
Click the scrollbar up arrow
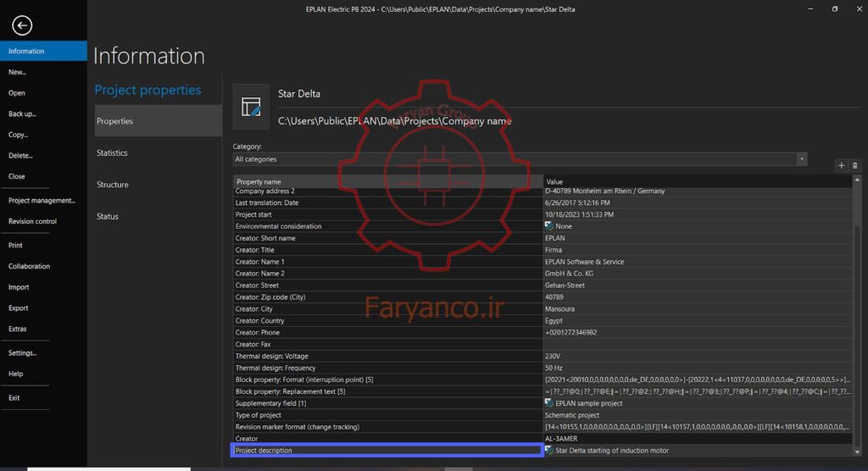point(857,180)
